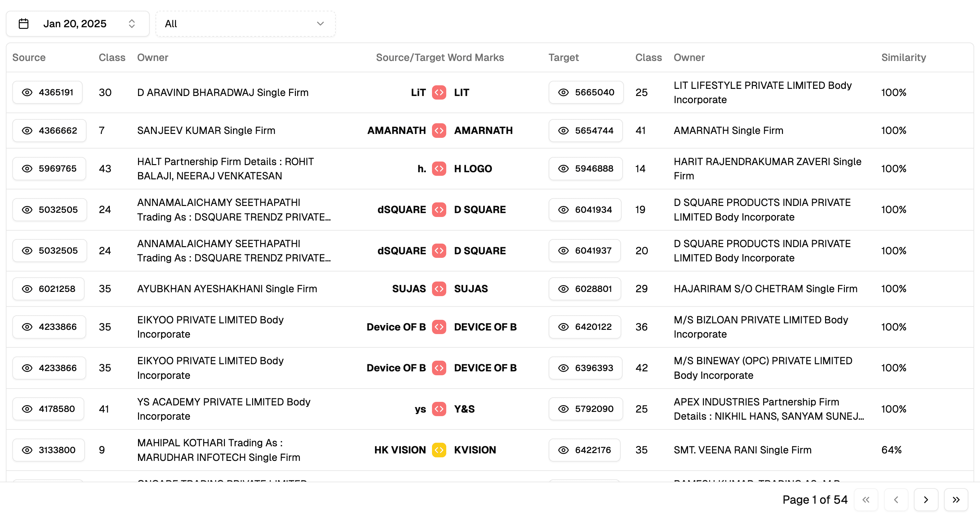The height and width of the screenshot is (517, 980).
Task: Click compare icon for h. / H LOGO
Action: pyautogui.click(x=439, y=169)
